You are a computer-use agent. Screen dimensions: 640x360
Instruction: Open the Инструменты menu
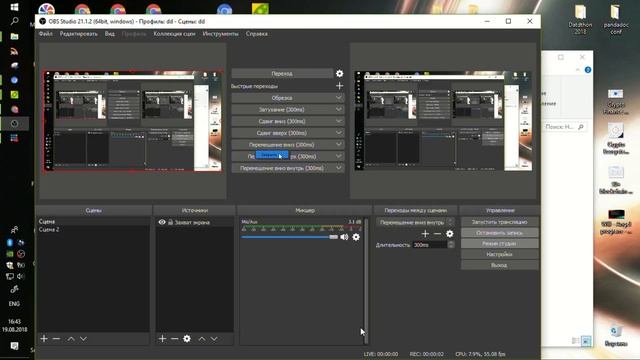(x=220, y=34)
